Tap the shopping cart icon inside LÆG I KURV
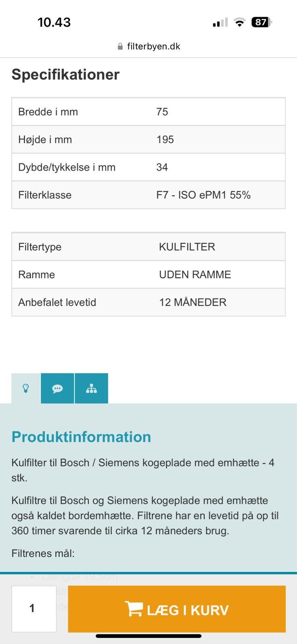Image resolution: width=297 pixels, height=644 pixels. tap(134, 609)
